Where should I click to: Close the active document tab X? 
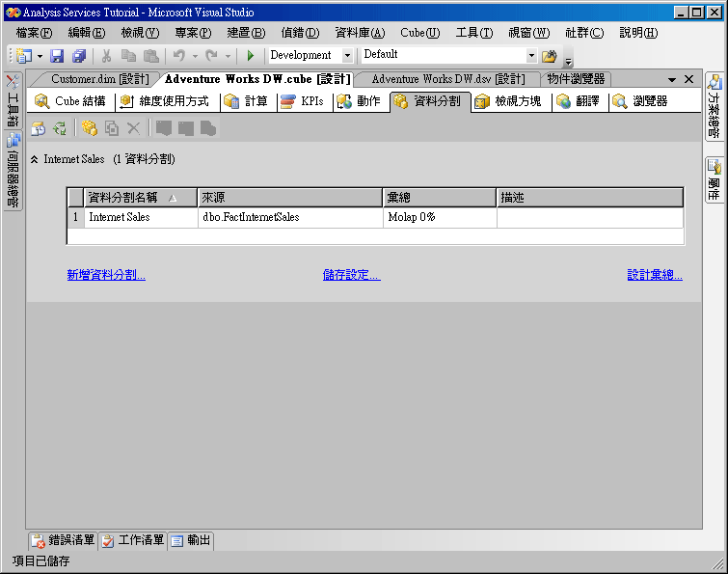click(689, 79)
